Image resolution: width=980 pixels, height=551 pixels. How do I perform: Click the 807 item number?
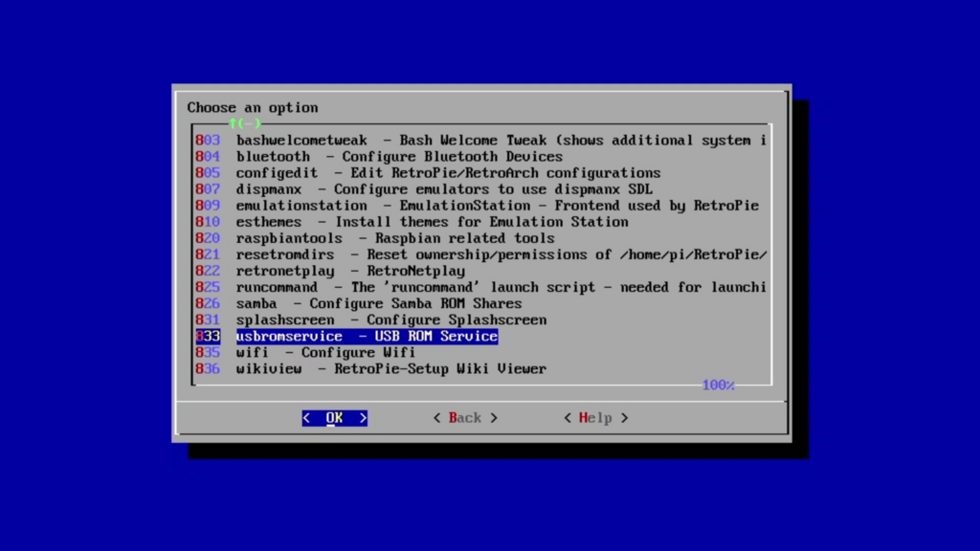[x=208, y=189]
